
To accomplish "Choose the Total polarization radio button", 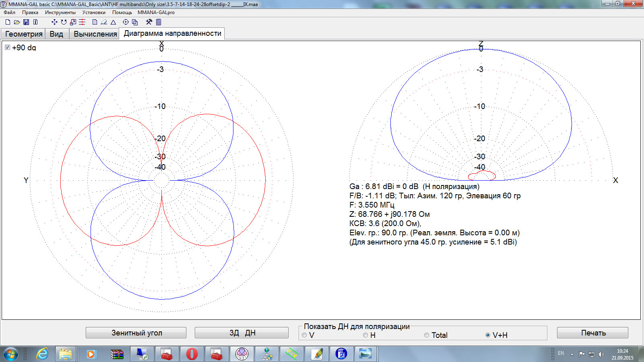I will (x=427, y=335).
